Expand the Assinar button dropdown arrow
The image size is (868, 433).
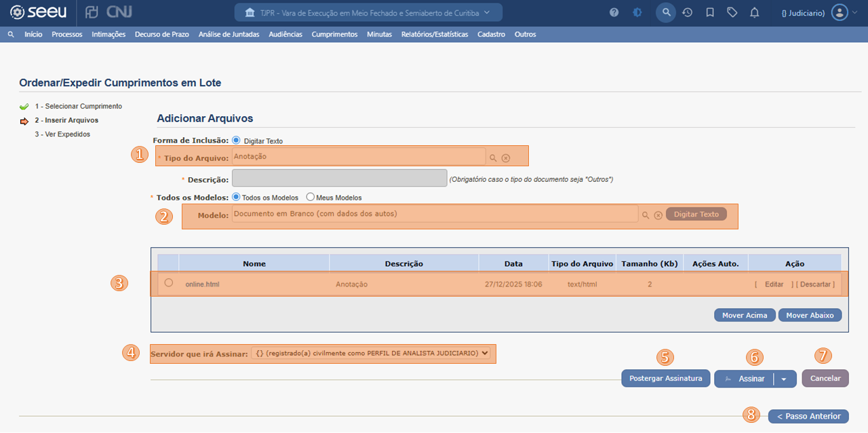784,379
